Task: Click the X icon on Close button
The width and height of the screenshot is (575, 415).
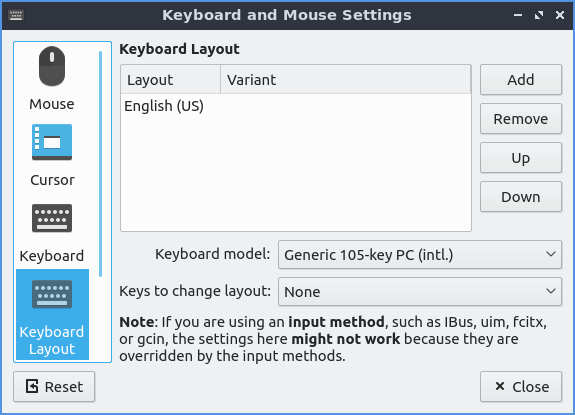Action: click(x=499, y=386)
